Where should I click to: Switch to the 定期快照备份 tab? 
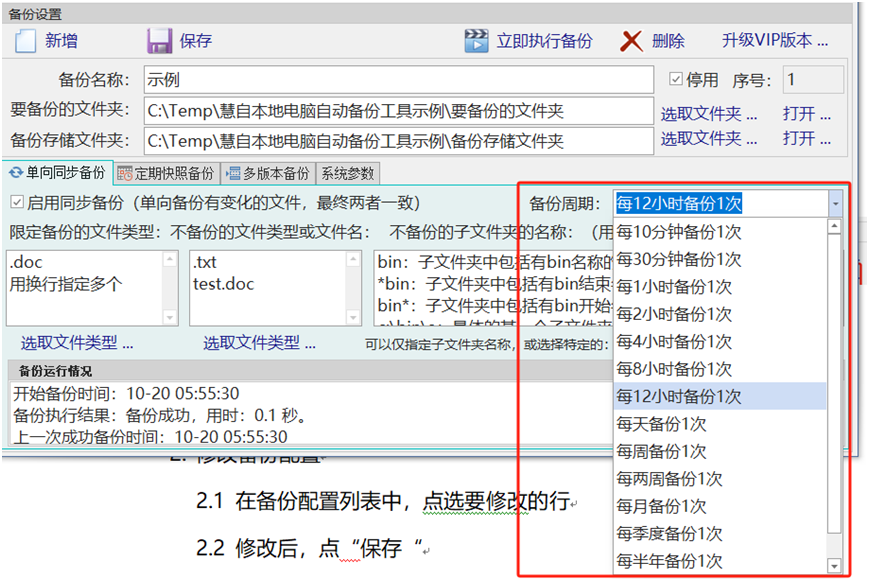pos(166,173)
